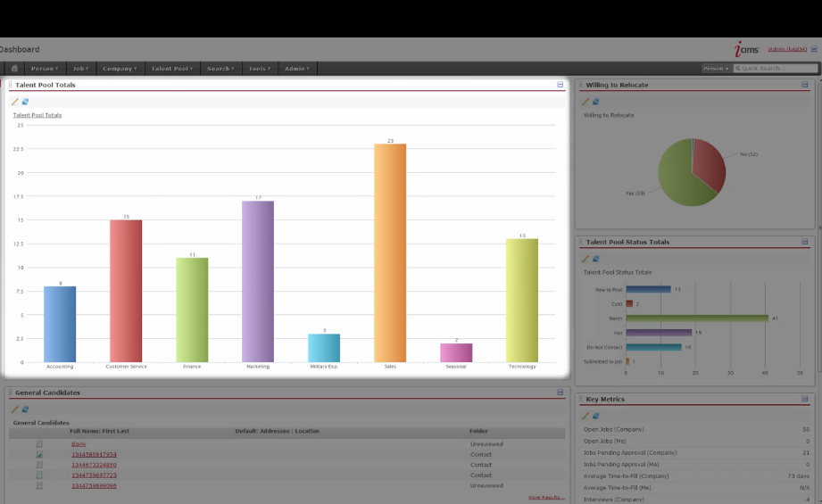Refresh the Willing to Relocate widget
The height and width of the screenshot is (504, 822).
pyautogui.click(x=595, y=102)
